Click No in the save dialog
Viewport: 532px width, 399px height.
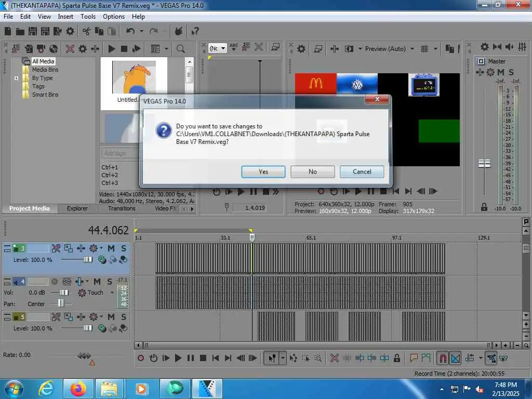pyautogui.click(x=312, y=171)
